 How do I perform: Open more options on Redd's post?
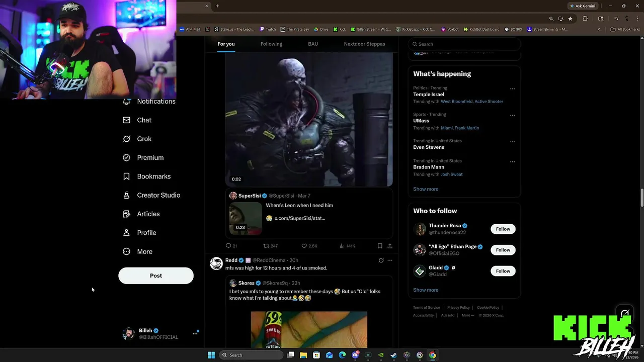[390, 260]
